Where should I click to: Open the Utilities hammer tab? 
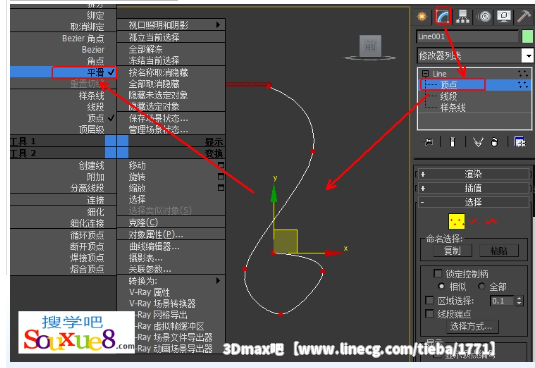524,16
